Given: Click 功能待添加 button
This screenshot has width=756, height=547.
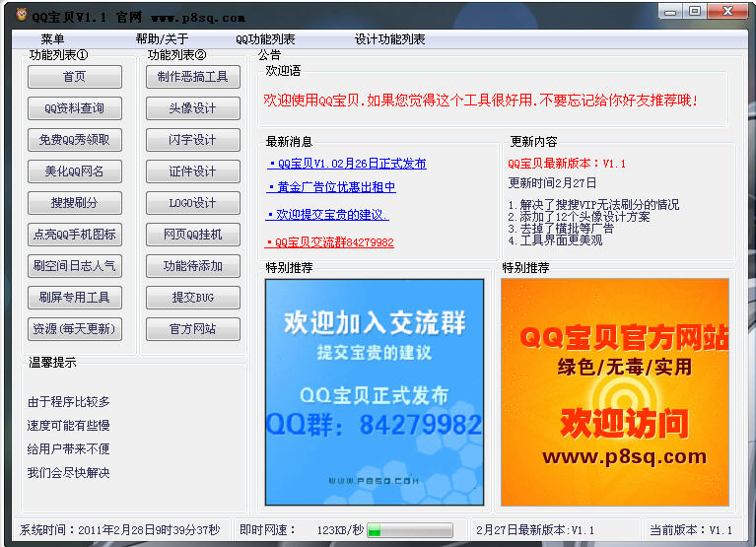Looking at the screenshot, I should (x=193, y=266).
